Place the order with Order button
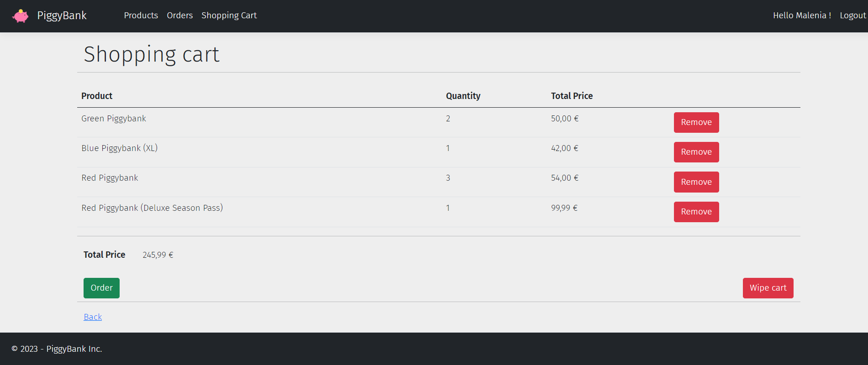 point(101,288)
